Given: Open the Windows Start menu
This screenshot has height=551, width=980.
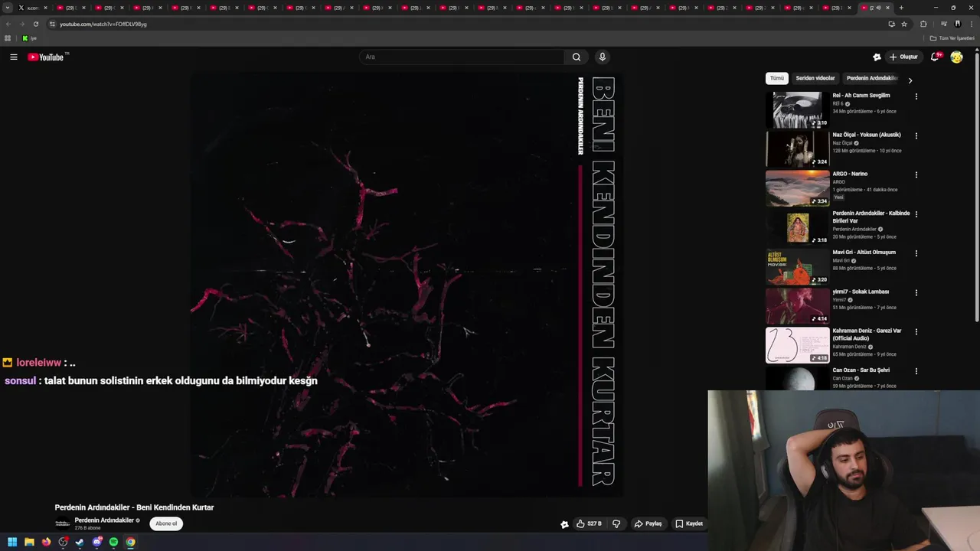Looking at the screenshot, I should pos(12,542).
